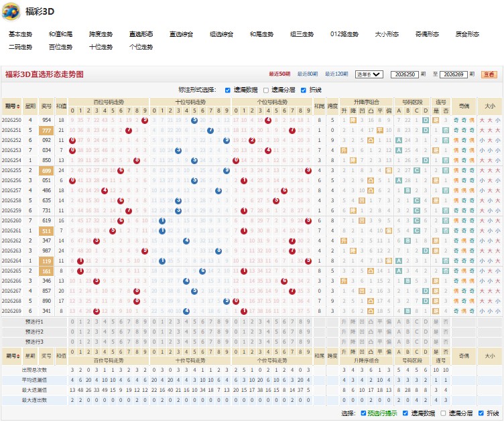Select 个位 digit 0 in 预选行3
The image size is (504, 422).
pos(236,342)
